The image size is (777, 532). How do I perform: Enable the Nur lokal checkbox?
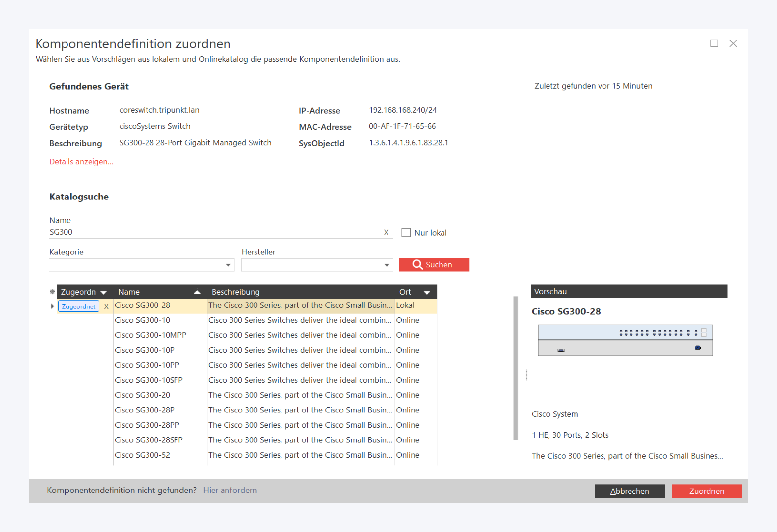point(406,232)
